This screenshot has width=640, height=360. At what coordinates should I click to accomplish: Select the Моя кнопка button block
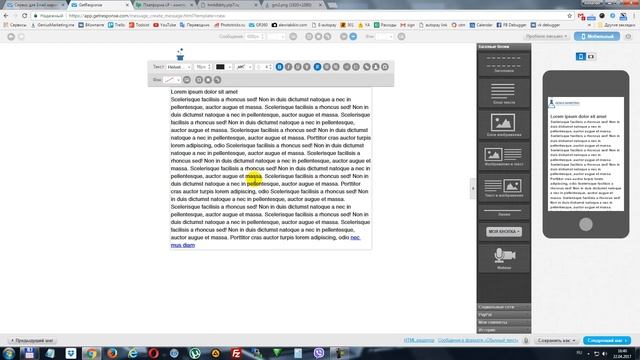(504, 231)
